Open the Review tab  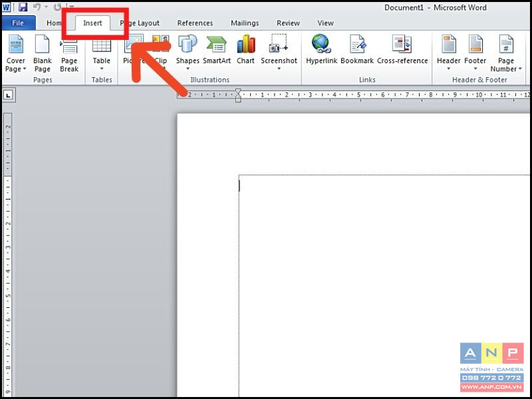[x=288, y=23]
